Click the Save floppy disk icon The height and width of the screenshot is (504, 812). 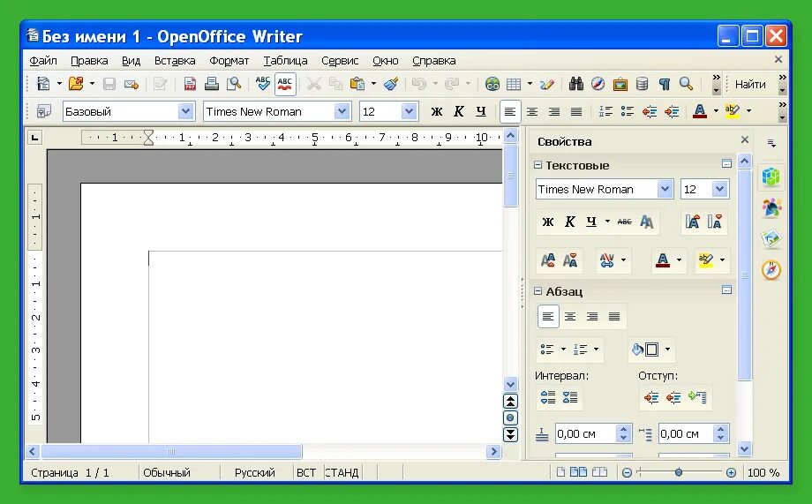[109, 84]
